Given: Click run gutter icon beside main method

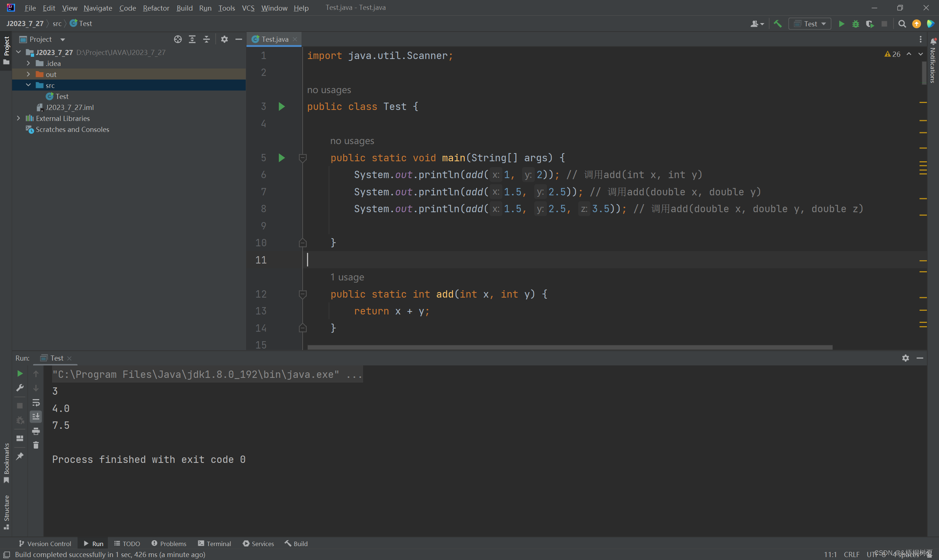Looking at the screenshot, I should click(282, 158).
